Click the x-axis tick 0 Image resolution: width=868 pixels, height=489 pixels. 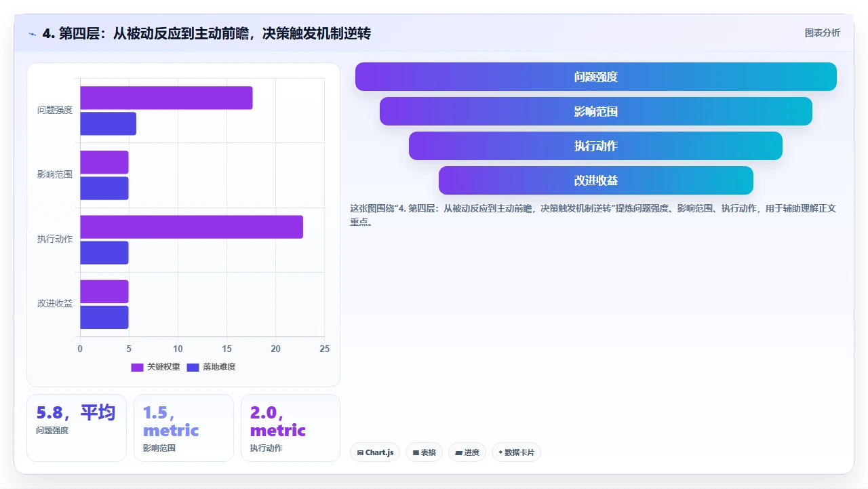point(80,349)
